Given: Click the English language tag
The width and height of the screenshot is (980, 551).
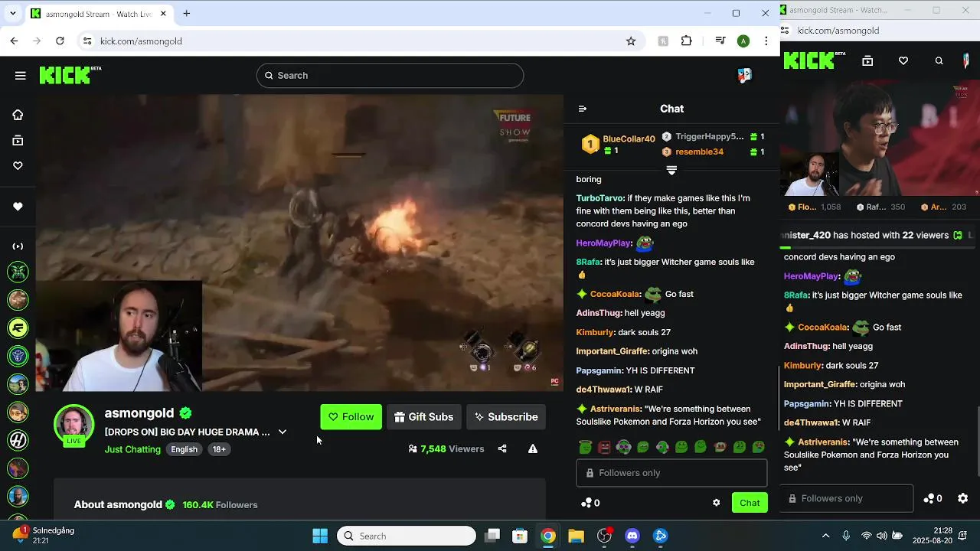Looking at the screenshot, I should coord(184,449).
